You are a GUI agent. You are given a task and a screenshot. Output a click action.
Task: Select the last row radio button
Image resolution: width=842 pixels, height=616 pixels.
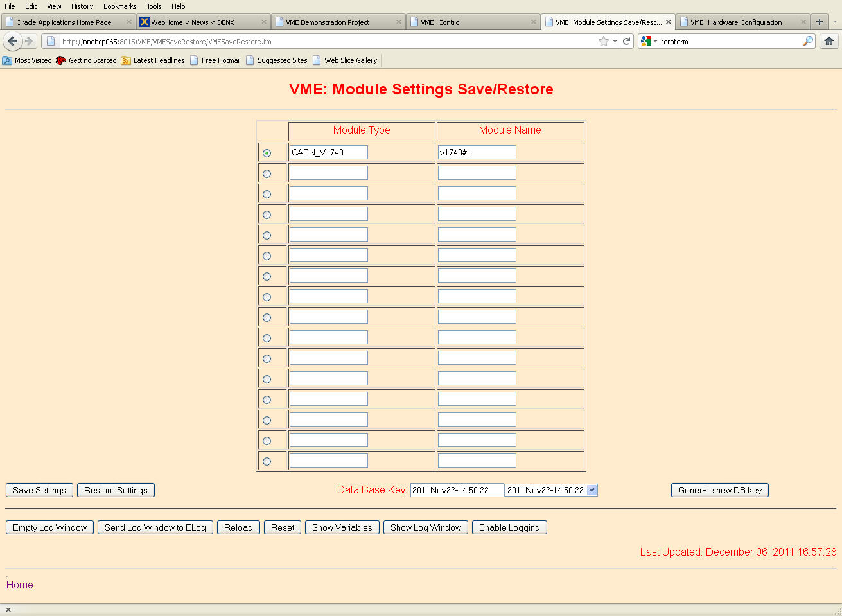pos(267,462)
